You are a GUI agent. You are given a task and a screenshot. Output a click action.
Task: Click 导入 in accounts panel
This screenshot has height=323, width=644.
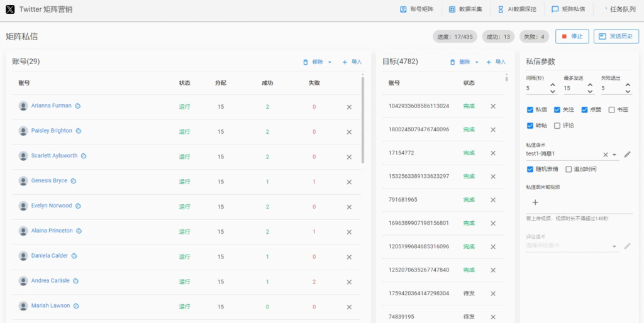352,62
